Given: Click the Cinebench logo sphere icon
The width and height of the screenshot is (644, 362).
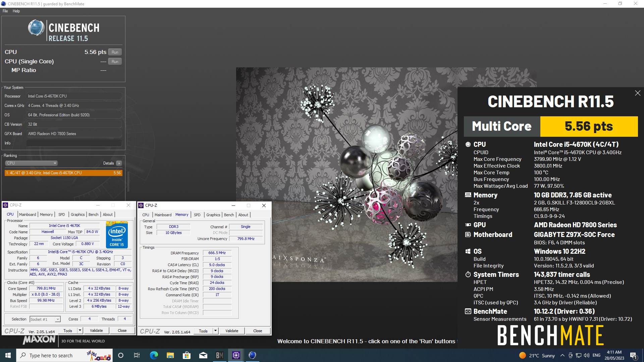Looking at the screenshot, I should pyautogui.click(x=36, y=28).
